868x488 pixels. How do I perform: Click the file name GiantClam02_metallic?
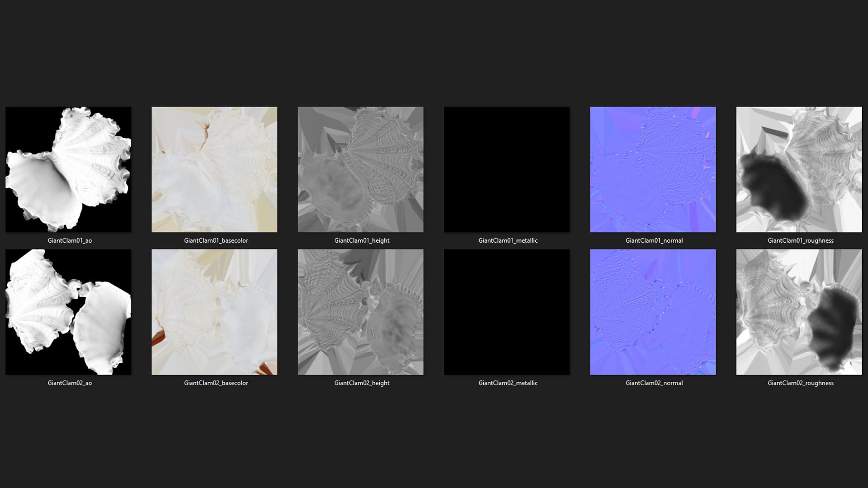pyautogui.click(x=508, y=383)
